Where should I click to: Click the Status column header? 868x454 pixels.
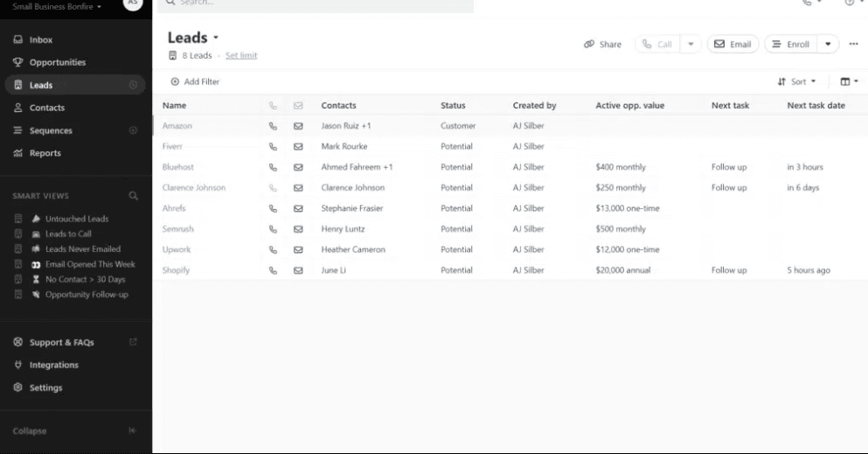point(453,105)
